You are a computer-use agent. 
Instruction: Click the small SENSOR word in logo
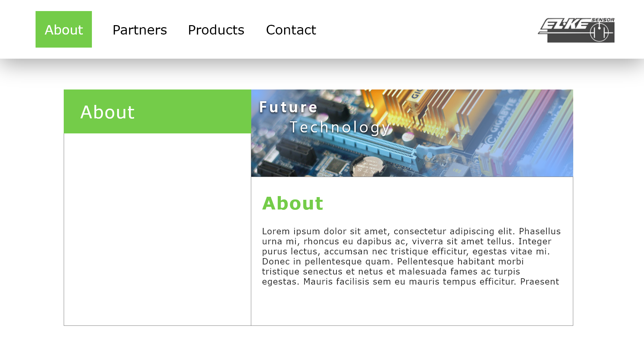(603, 20)
